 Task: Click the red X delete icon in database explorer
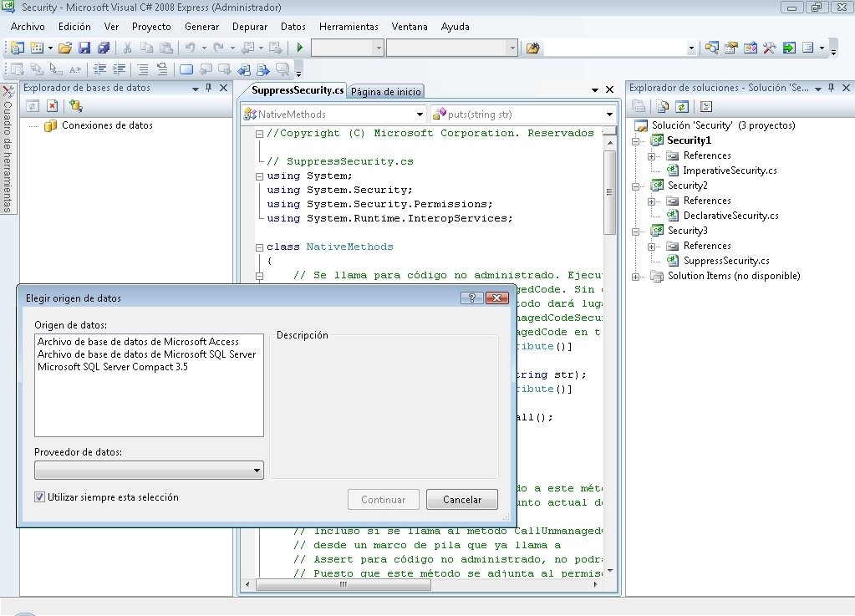pos(53,106)
